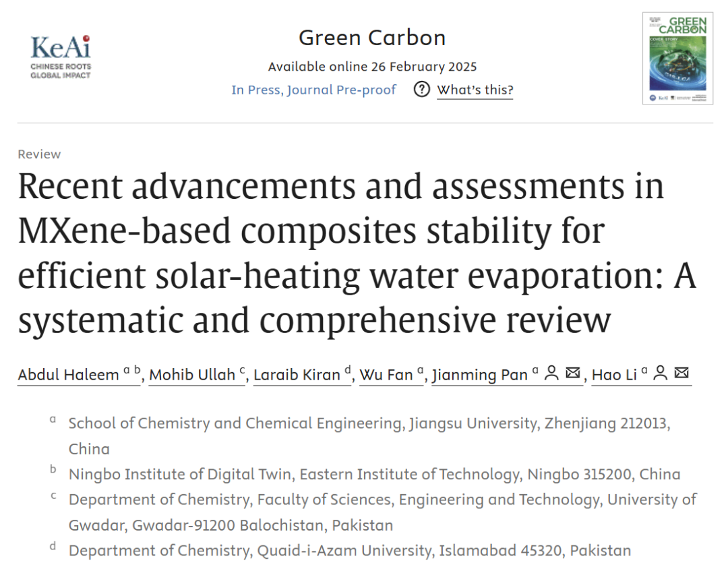The height and width of the screenshot is (569, 728).
Task: Open the Green Carbon journal cover image
Action: pos(677,58)
